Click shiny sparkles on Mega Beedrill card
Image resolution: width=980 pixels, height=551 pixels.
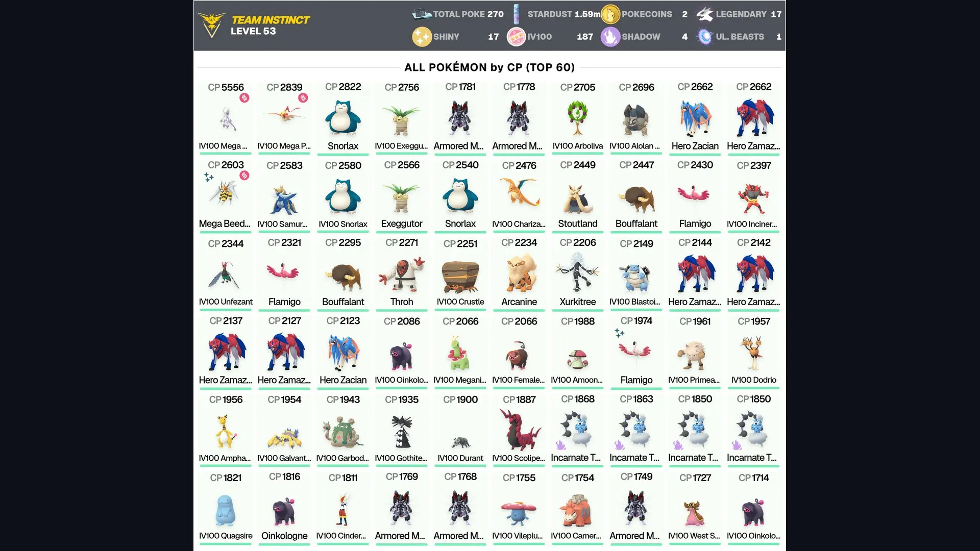(209, 177)
